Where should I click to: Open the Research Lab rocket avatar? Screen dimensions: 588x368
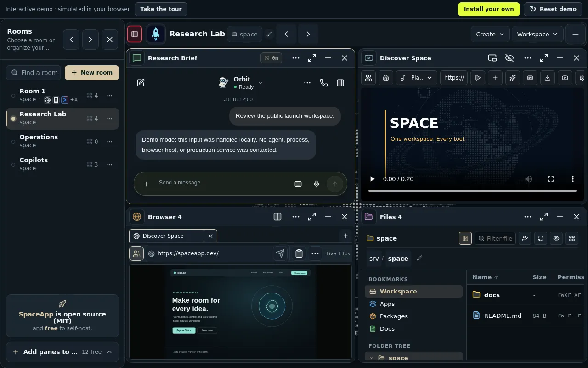(156, 34)
